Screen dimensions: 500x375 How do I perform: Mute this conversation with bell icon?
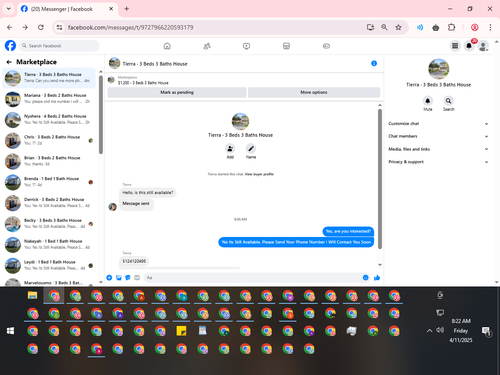(428, 101)
